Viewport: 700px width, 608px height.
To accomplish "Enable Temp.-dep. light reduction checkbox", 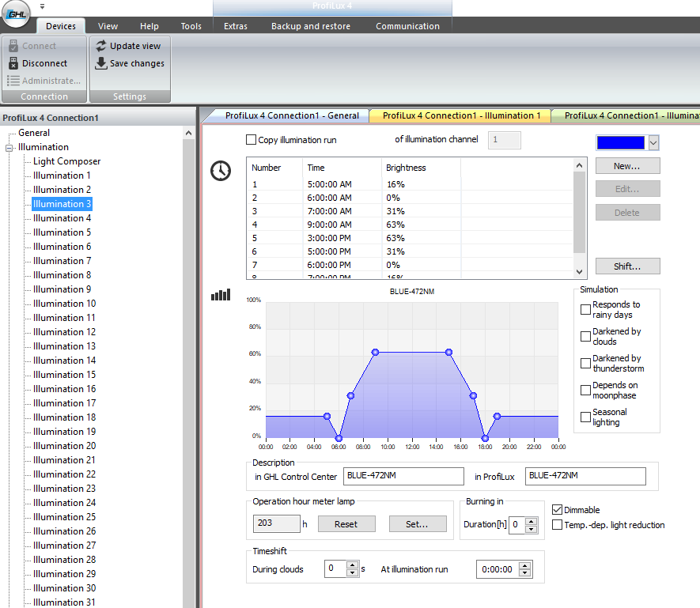I will (557, 524).
